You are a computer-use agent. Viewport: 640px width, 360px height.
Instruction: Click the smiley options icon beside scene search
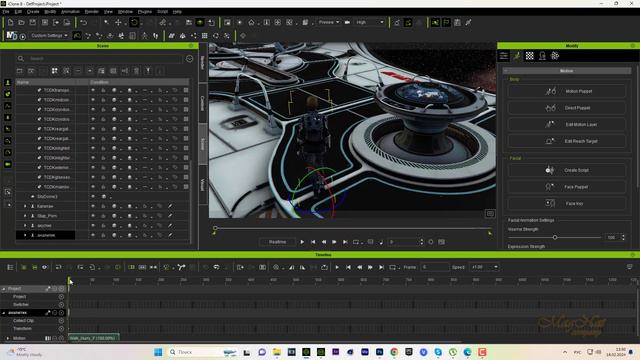point(189,59)
